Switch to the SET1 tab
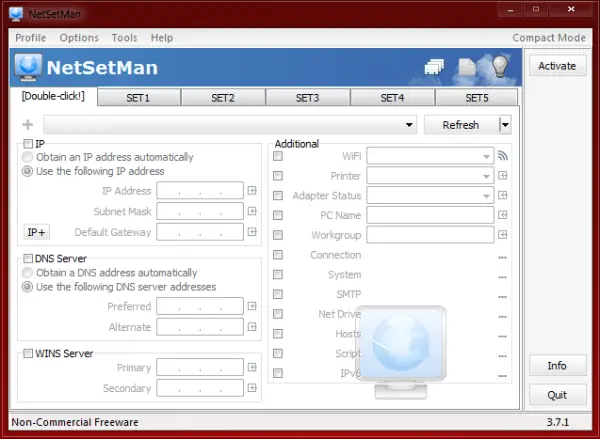Image resolution: width=600 pixels, height=439 pixels. [138, 98]
